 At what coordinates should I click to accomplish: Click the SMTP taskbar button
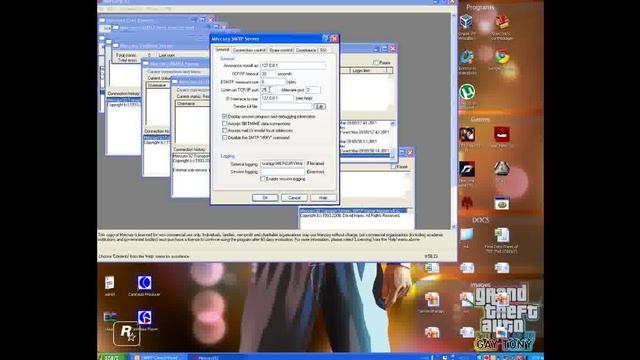tap(158, 357)
